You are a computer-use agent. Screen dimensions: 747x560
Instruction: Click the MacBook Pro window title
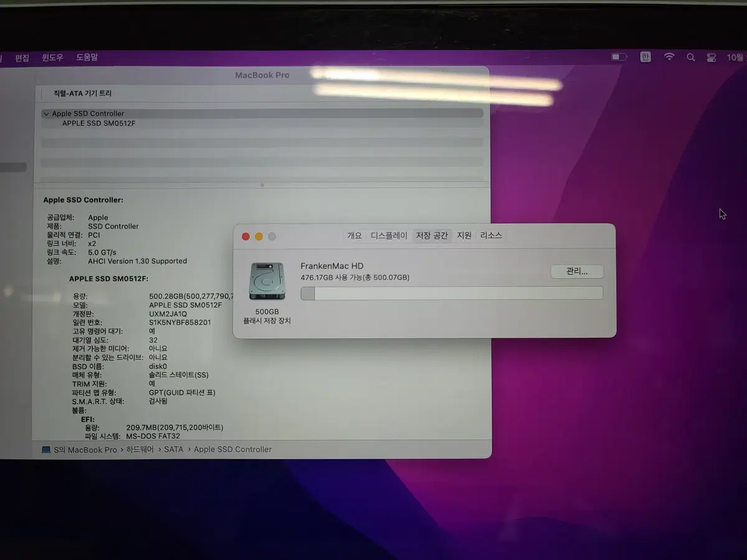[262, 75]
